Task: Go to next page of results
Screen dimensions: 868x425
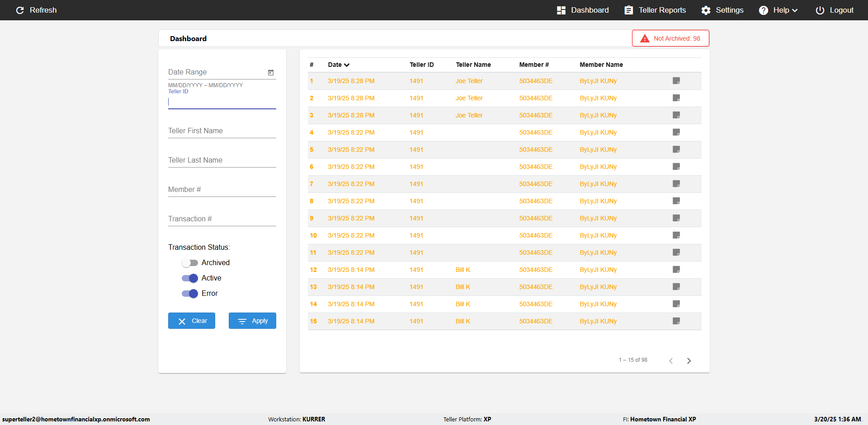Action: coord(689,360)
